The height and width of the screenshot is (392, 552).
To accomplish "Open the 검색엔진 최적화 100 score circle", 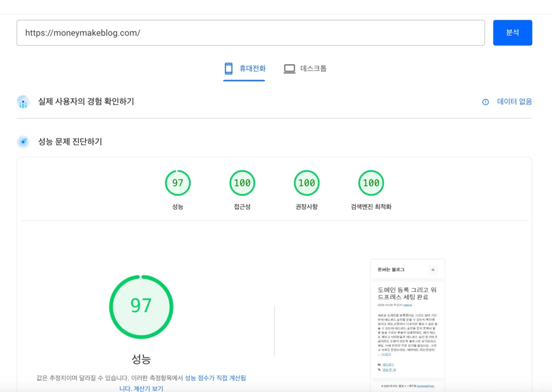I will pyautogui.click(x=371, y=183).
